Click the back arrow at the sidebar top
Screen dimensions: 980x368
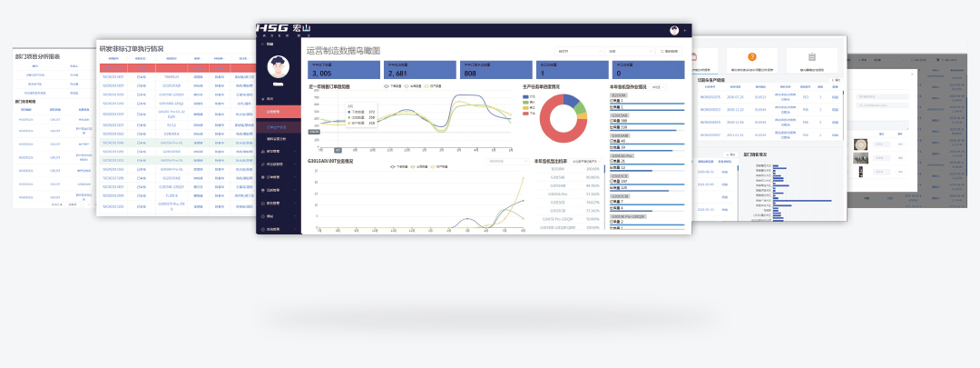(x=262, y=44)
